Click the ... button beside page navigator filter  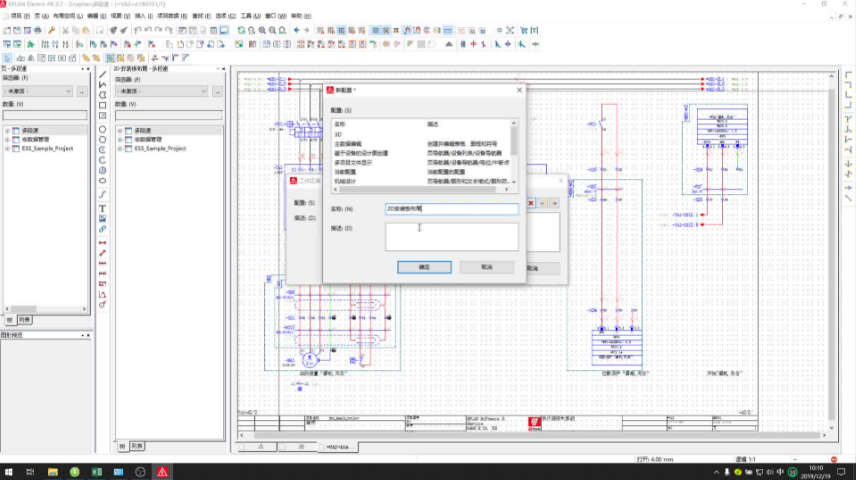click(x=82, y=91)
